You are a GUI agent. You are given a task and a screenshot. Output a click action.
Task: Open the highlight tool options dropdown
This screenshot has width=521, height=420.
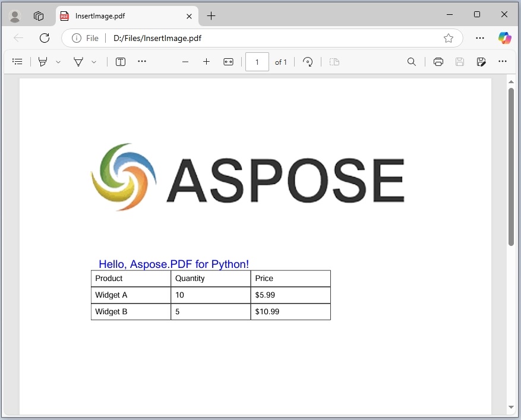tap(94, 61)
